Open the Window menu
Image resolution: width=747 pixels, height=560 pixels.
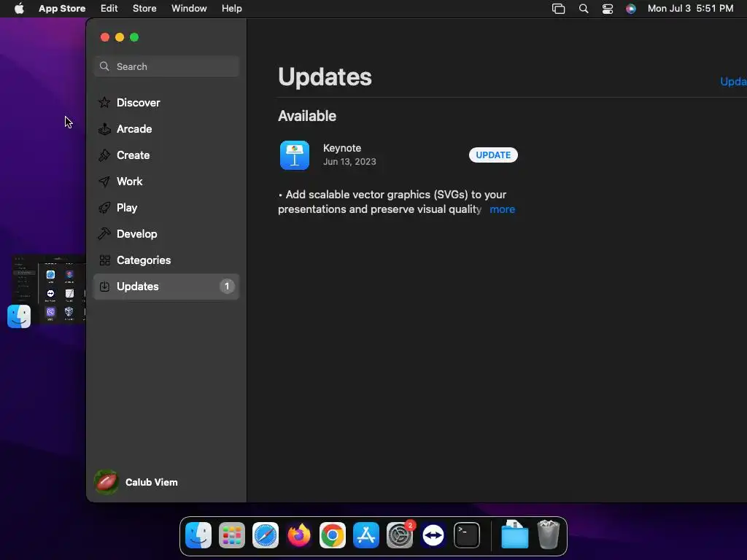189,9
